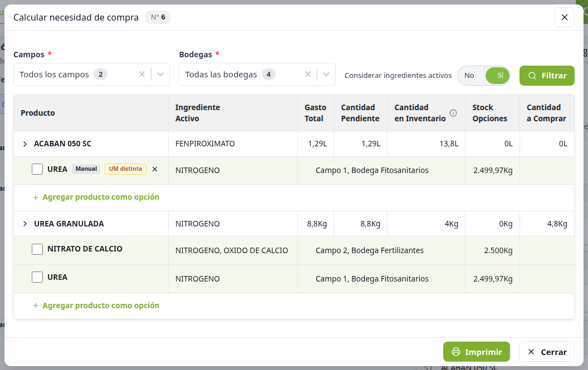Image resolution: width=588 pixels, height=370 pixels.
Task: Open the Bodegas dropdown
Action: pos(326,74)
